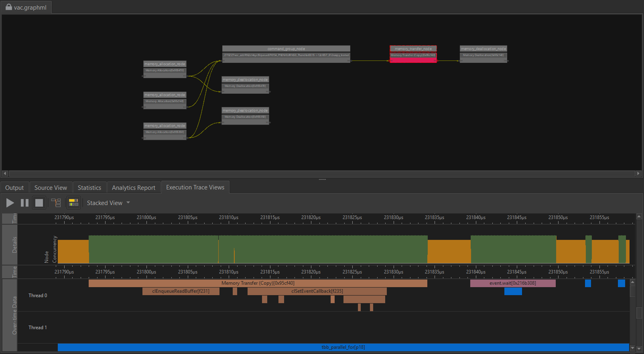Pause the execution trace playback

[x=25, y=203]
